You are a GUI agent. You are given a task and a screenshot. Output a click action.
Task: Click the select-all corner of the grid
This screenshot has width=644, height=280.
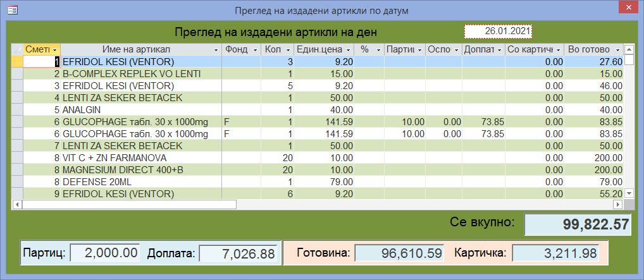[17, 50]
